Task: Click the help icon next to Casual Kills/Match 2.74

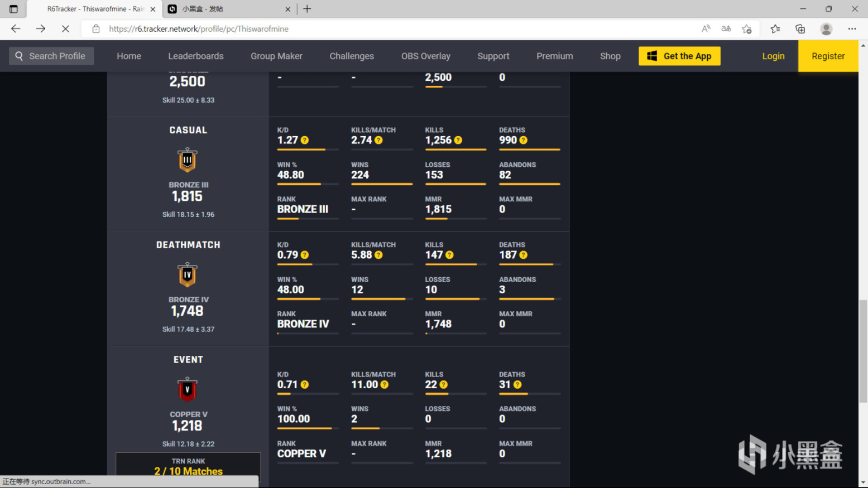Action: tap(378, 140)
